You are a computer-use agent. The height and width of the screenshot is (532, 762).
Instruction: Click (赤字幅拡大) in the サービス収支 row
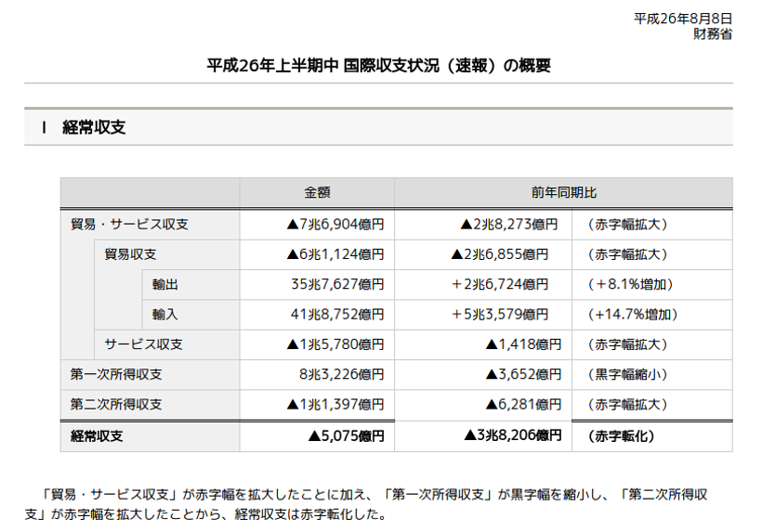coord(627,344)
